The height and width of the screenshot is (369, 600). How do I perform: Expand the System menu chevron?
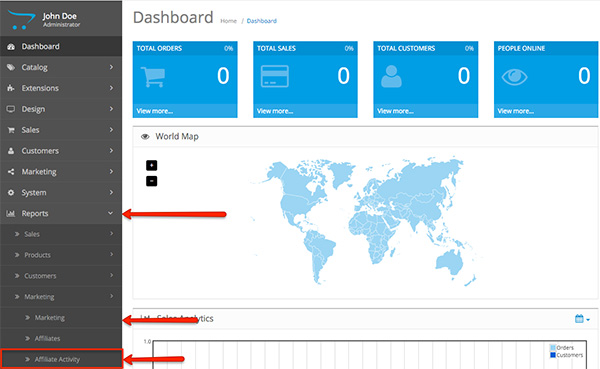[x=111, y=192]
